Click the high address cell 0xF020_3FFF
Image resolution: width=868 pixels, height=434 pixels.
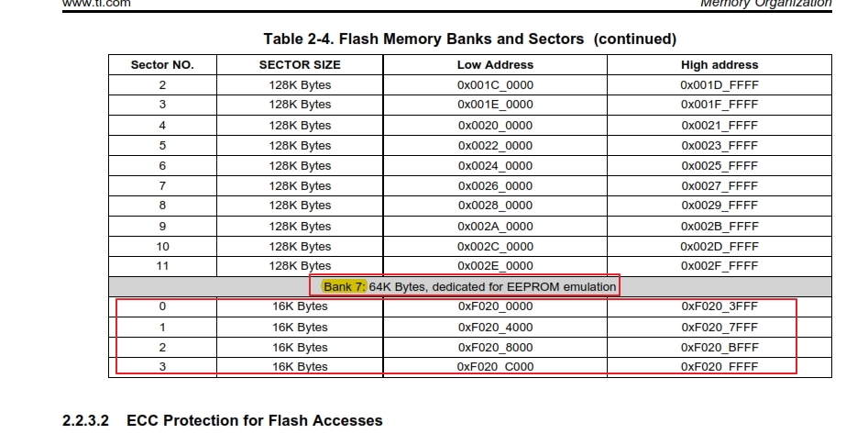click(720, 306)
